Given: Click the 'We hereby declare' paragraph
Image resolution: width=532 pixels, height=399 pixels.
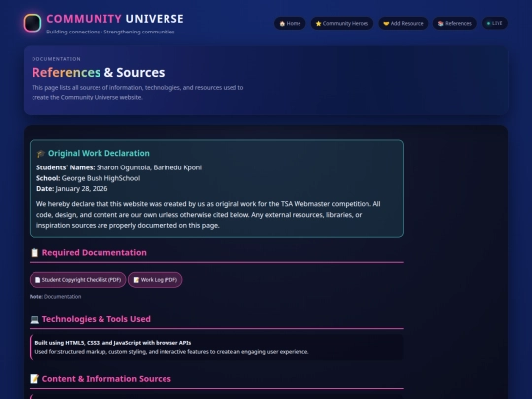Looking at the screenshot, I should [x=208, y=215].
